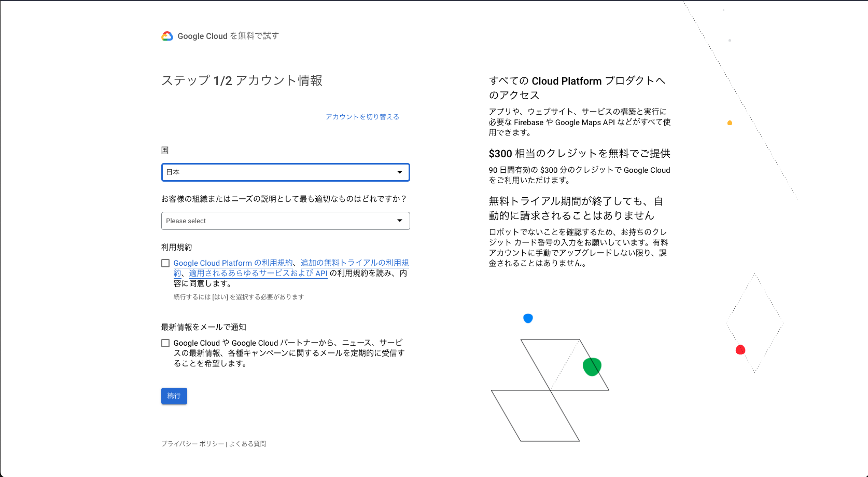Check the 利用規約 agreement checkbox

tap(165, 263)
